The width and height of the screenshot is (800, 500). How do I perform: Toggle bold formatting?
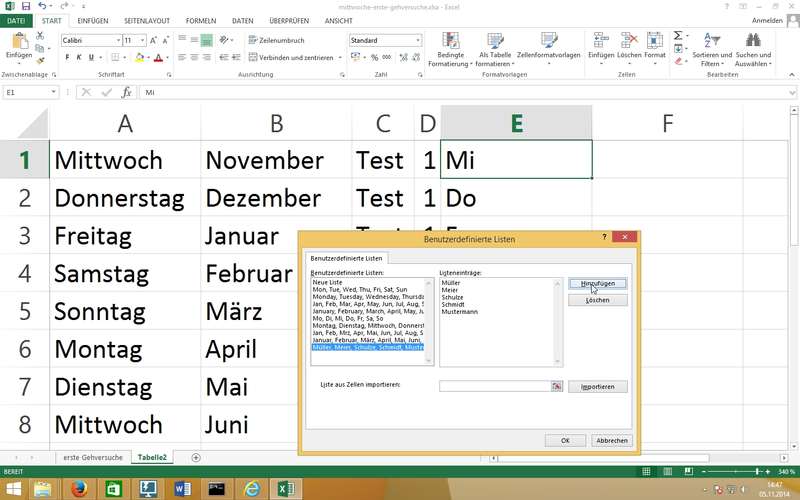click(x=67, y=57)
